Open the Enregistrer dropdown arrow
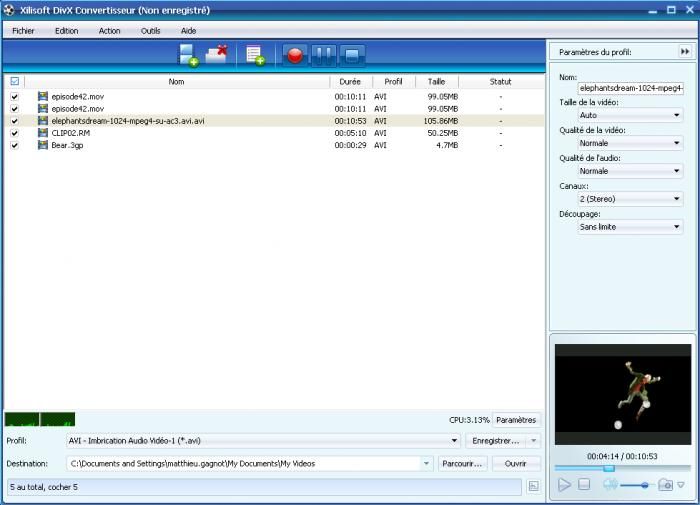This screenshot has height=505, width=700. coord(533,441)
